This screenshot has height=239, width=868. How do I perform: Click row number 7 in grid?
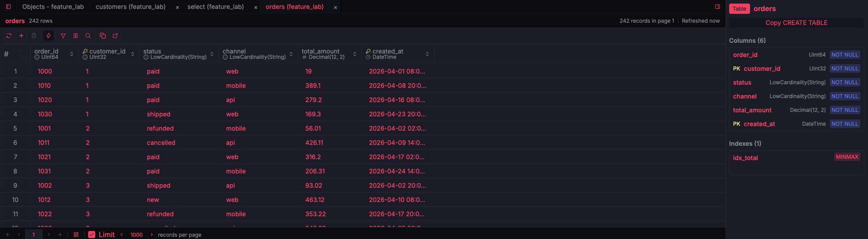[15, 157]
